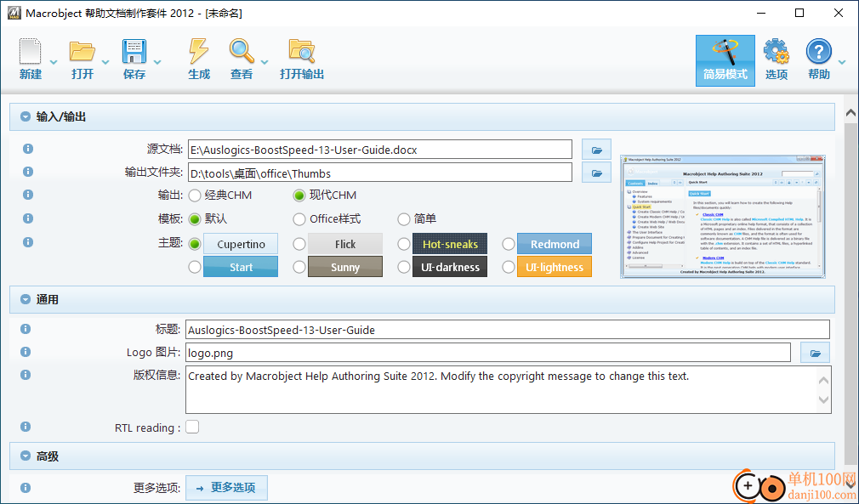Click the info icon beside 标题
Viewport: 859px width, 504px height.
26,329
